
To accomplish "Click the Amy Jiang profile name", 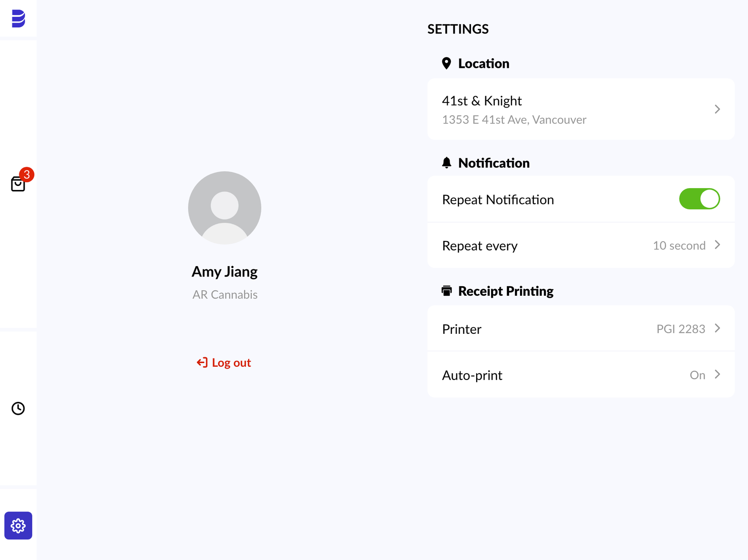I will [225, 272].
